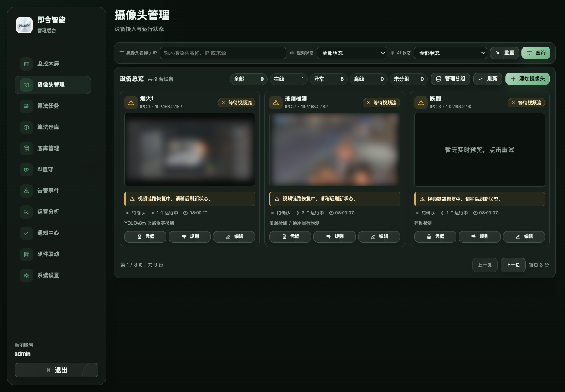
Task: Click the warning icon on 跌倒 card
Action: point(421,103)
